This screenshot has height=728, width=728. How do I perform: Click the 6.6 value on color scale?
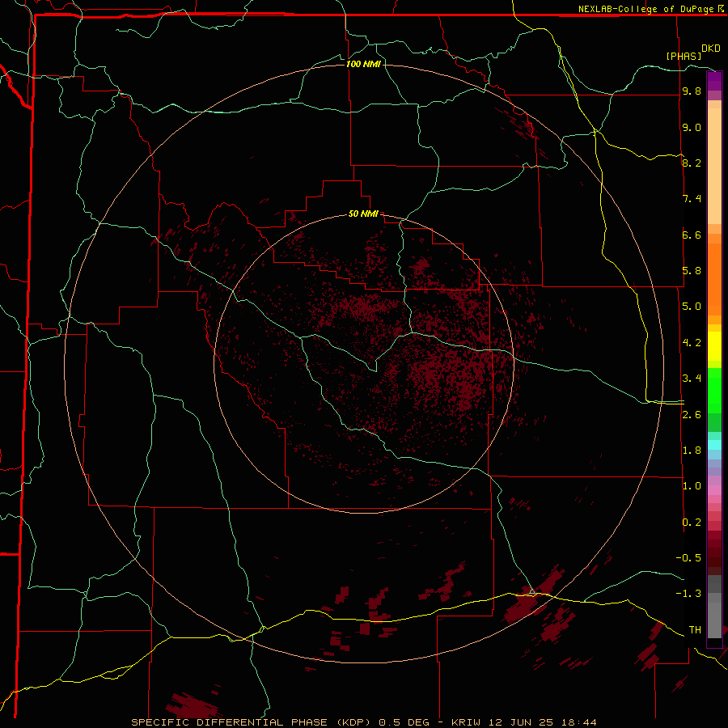pyautogui.click(x=692, y=235)
